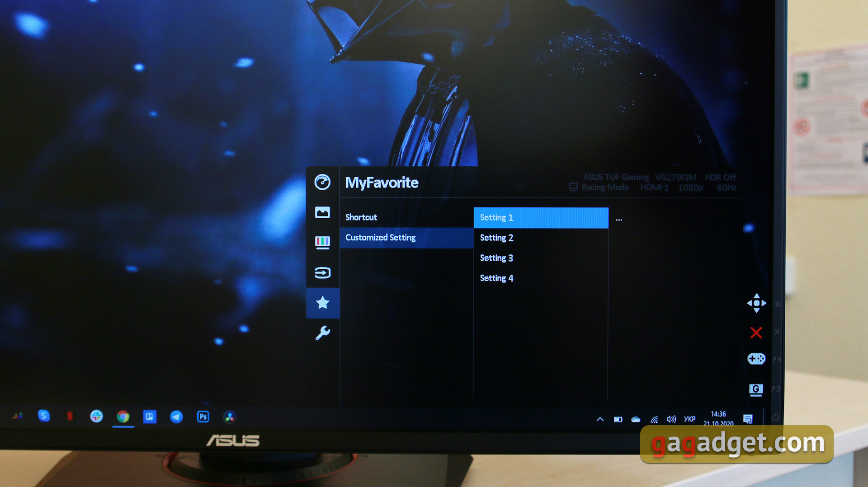This screenshot has height=487, width=868.
Task: Choose Setting 1 in the list
Action: click(541, 218)
